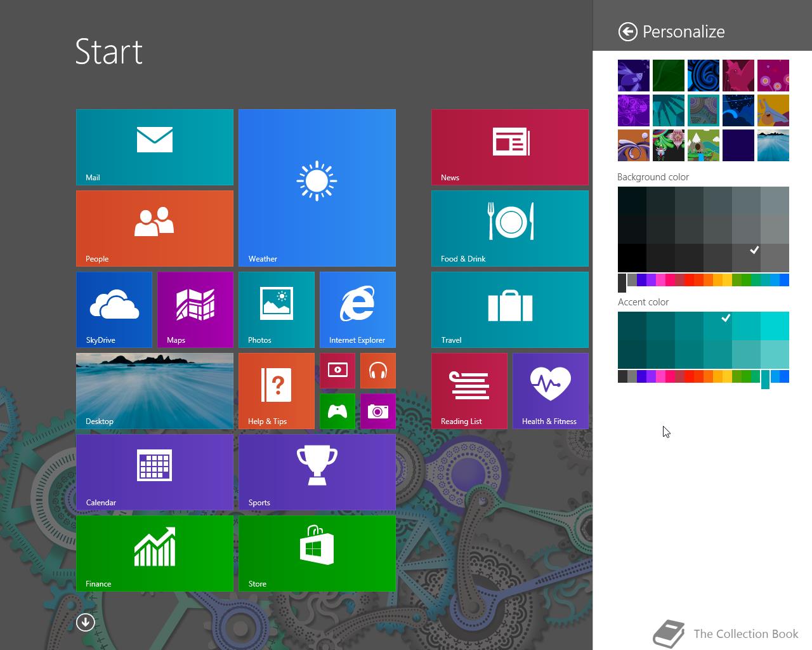This screenshot has height=650, width=812.
Task: Select the darkest teal accent swatch
Action: pyautogui.click(x=632, y=354)
